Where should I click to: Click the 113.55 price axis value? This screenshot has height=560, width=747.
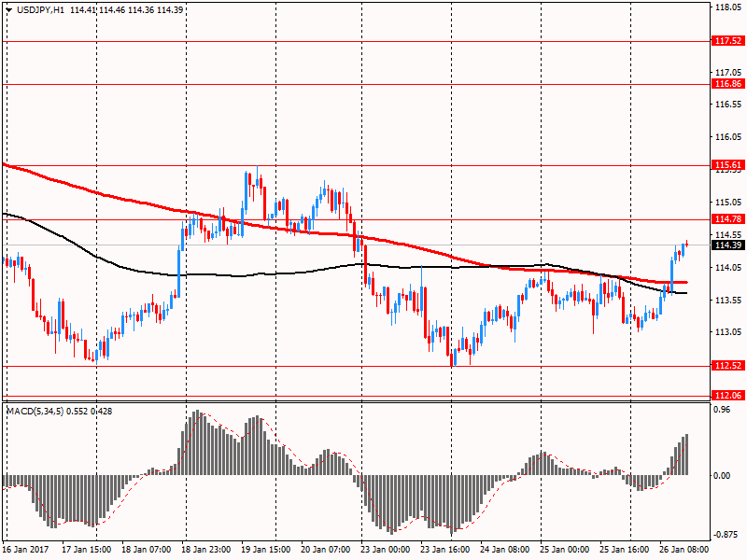[728, 300]
